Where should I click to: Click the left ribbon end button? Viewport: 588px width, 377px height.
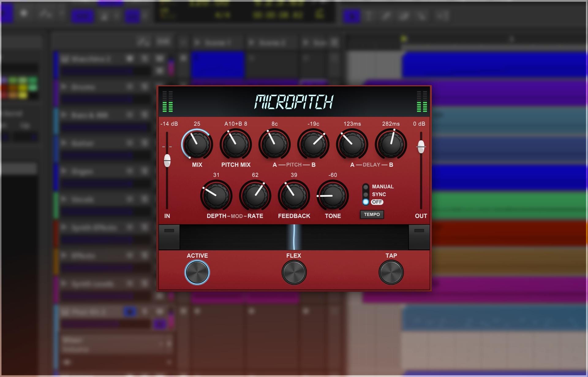point(169,237)
